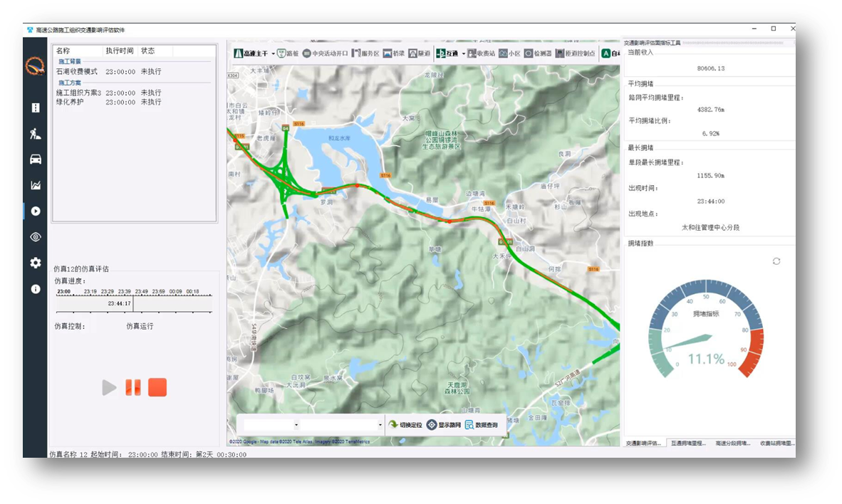The image size is (842, 504).
Task: Pause the running simulation
Action: coord(133,387)
